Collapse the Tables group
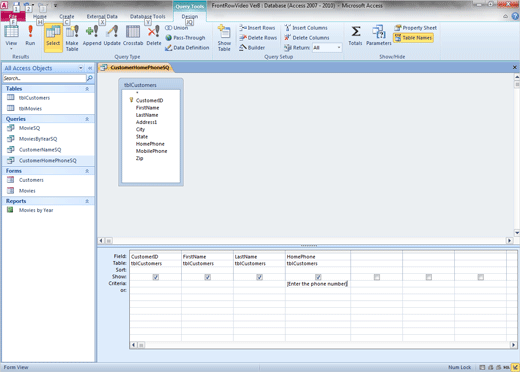 87,89
